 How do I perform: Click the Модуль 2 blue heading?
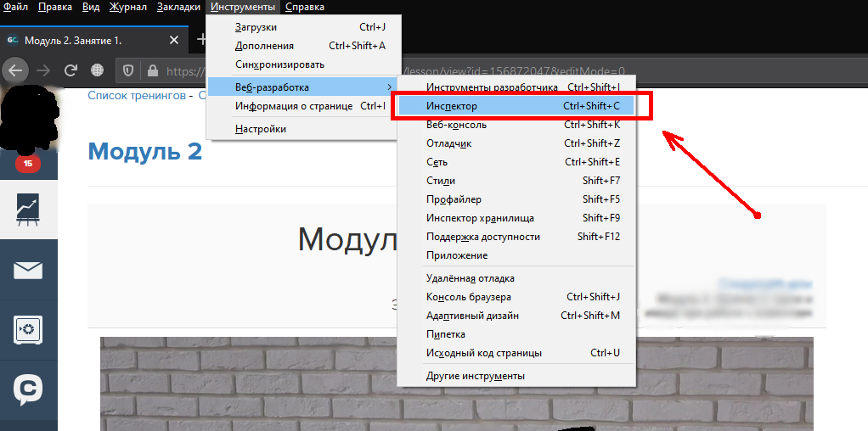click(145, 151)
